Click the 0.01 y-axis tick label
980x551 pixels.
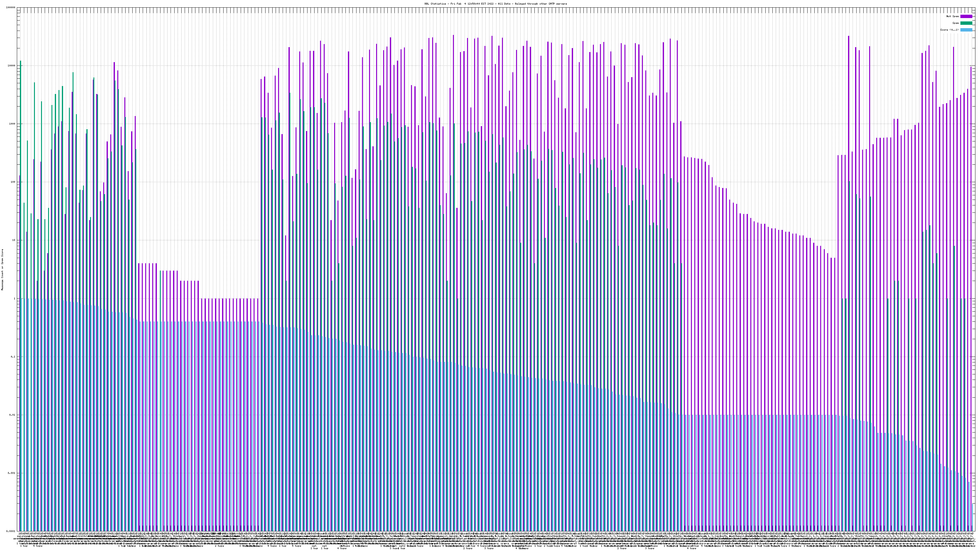click(x=12, y=415)
